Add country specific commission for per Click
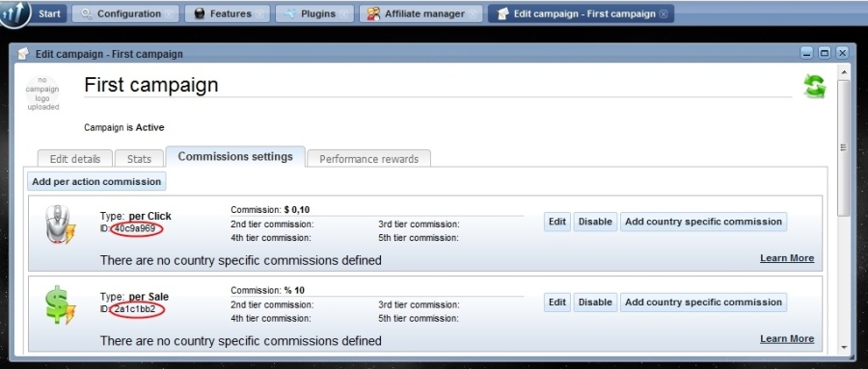Screen dimensions: 868x369 point(703,222)
